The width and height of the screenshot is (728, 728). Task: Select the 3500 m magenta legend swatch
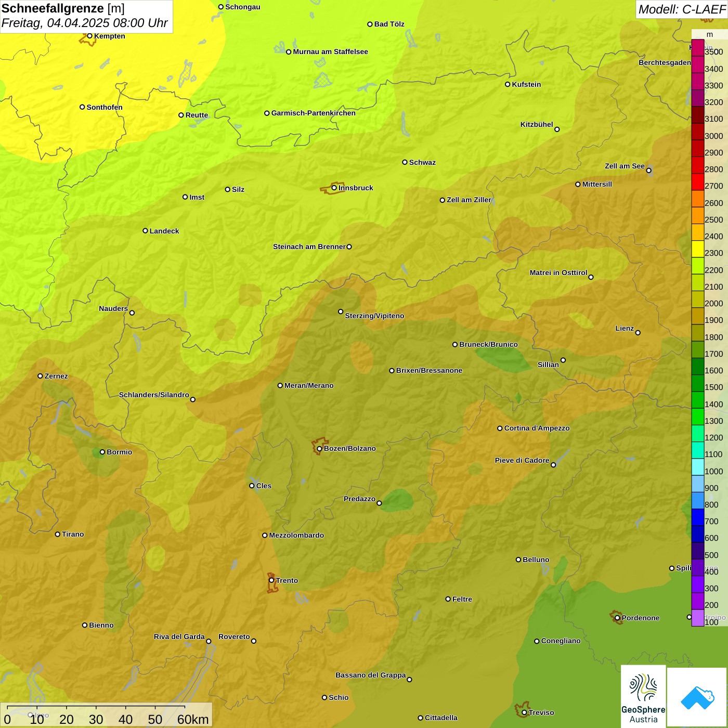pos(698,47)
